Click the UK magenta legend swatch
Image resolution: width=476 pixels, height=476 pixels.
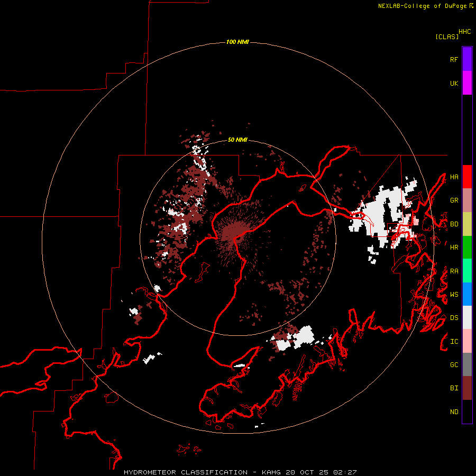(467, 83)
